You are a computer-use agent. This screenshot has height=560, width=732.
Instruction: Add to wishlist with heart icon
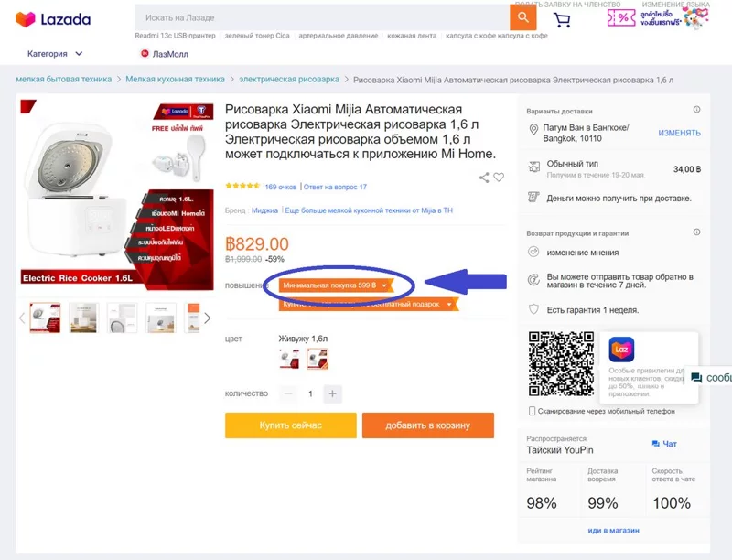click(499, 178)
